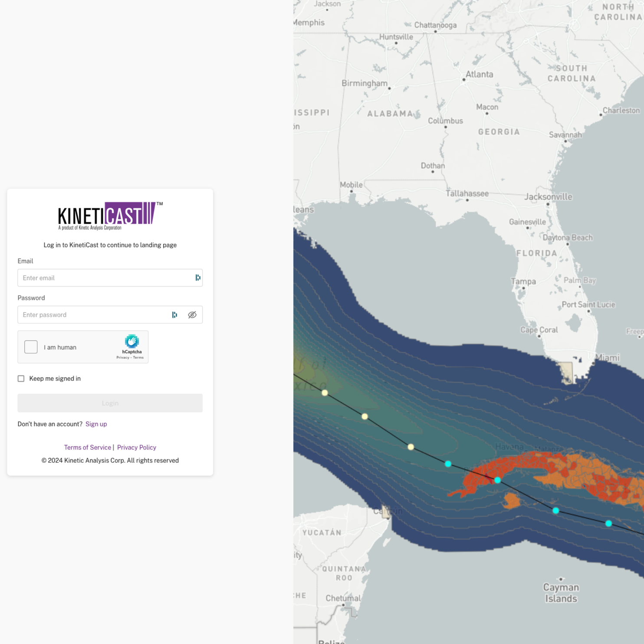This screenshot has height=644, width=644.
Task: Click the "Charleston" label on the map
Action: (x=621, y=111)
